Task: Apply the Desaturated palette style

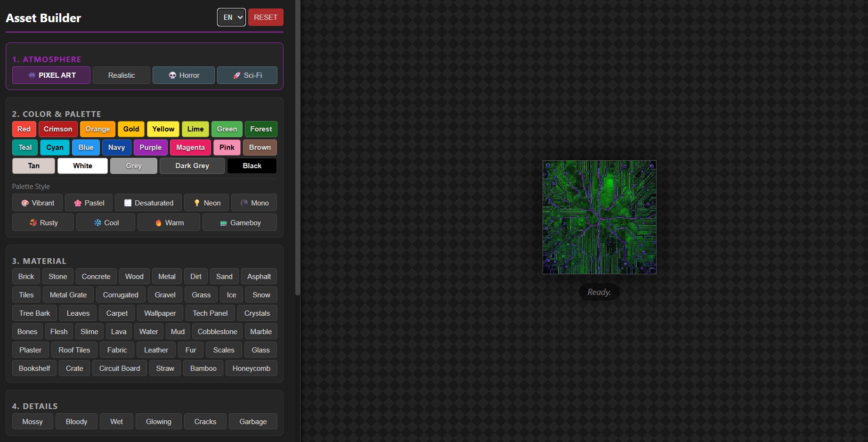Action: [148, 203]
